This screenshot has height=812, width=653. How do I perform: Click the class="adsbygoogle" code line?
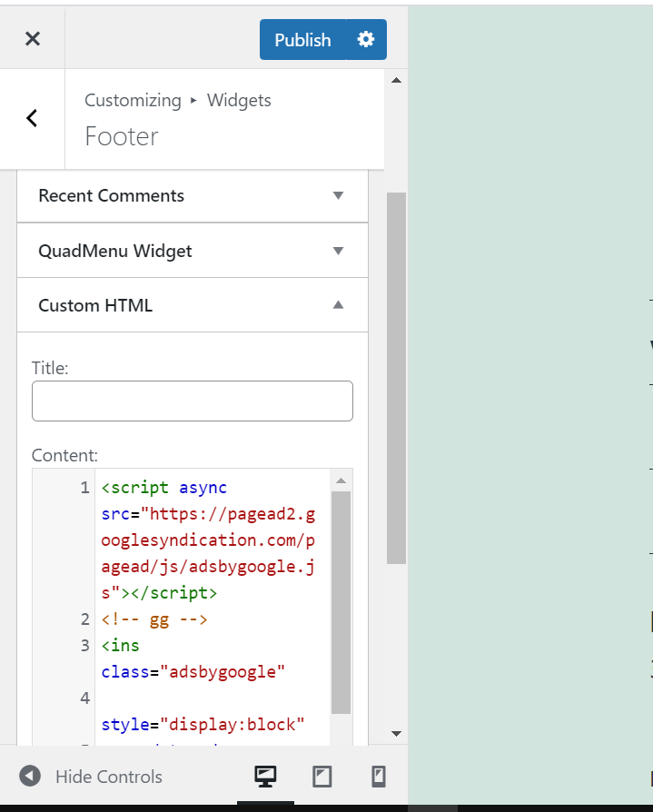click(x=193, y=672)
